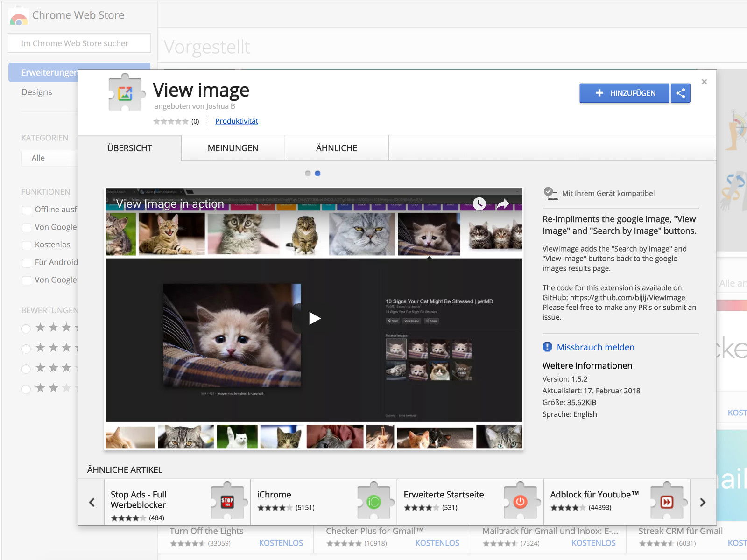Open the Übersicht tab
The image size is (747, 560).
click(130, 148)
